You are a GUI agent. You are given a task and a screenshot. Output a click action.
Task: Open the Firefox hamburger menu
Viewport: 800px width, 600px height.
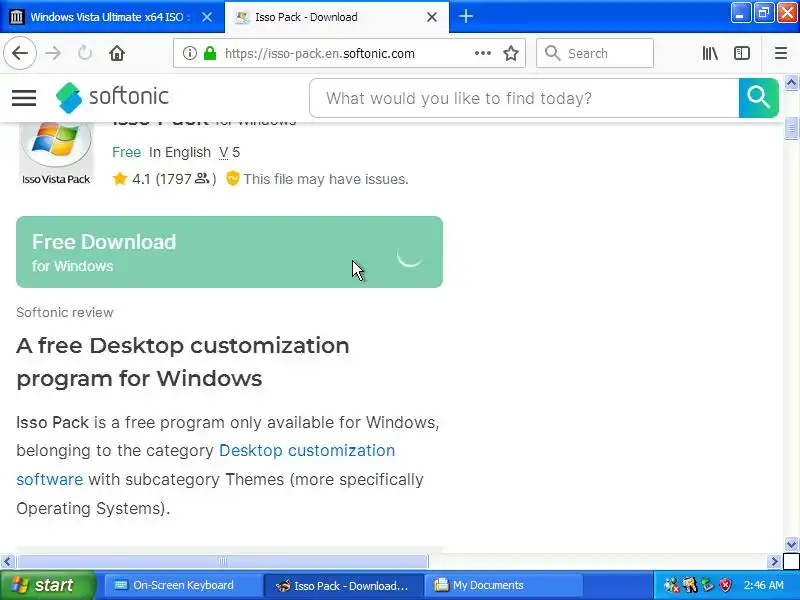[781, 53]
